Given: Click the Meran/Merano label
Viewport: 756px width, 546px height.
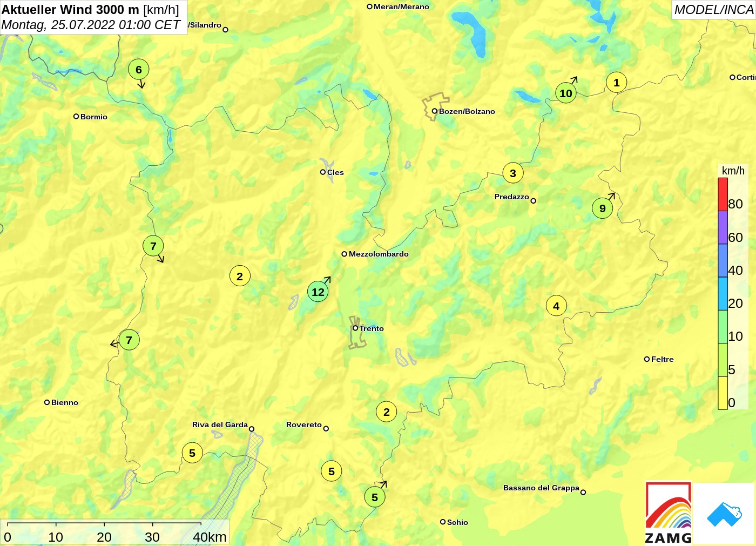Looking at the screenshot, I should point(401,6).
